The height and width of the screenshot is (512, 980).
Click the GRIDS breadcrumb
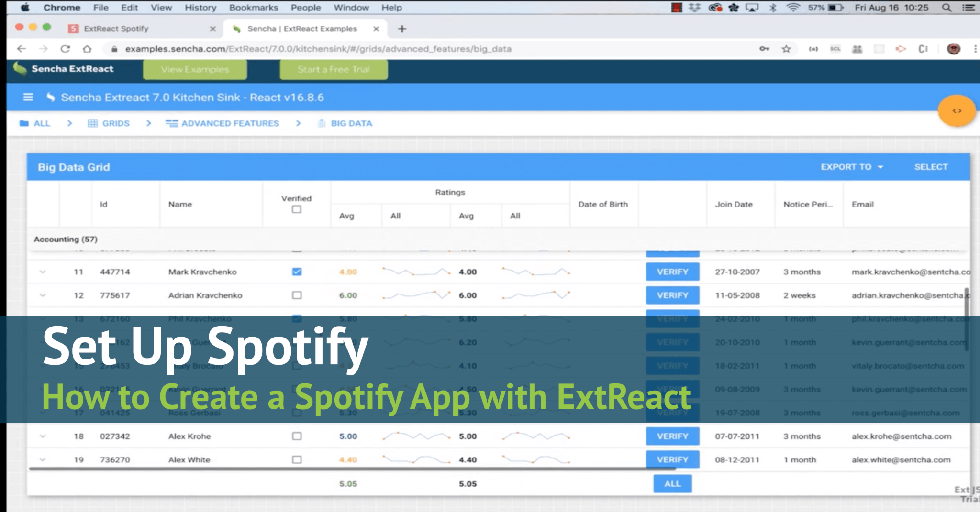pos(109,123)
